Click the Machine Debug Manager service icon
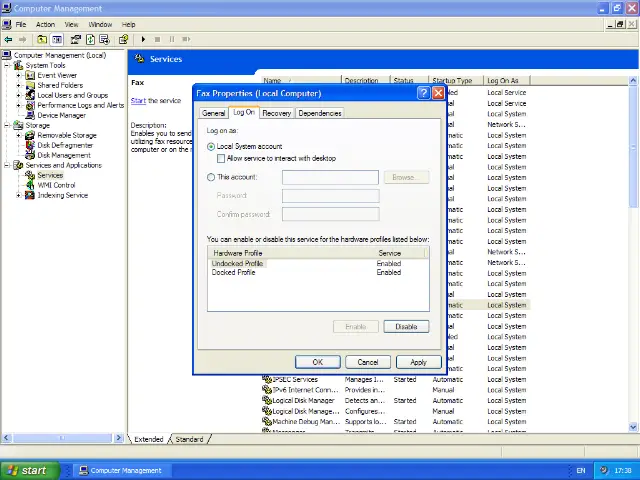 [267, 422]
